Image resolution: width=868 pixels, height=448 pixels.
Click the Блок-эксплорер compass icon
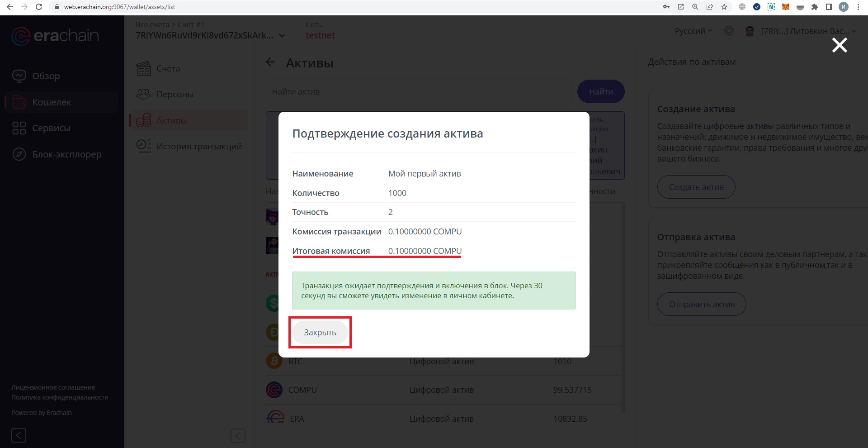(19, 154)
